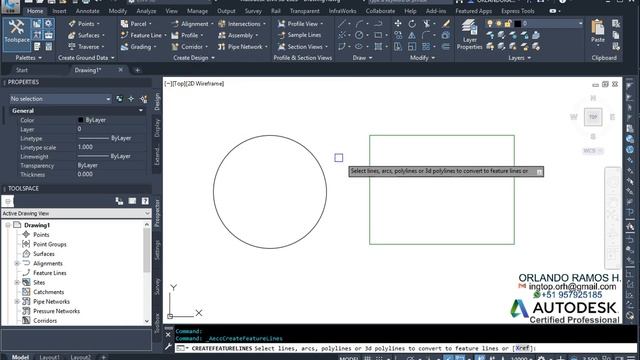Switch to the Layout1 tab

tap(49, 357)
